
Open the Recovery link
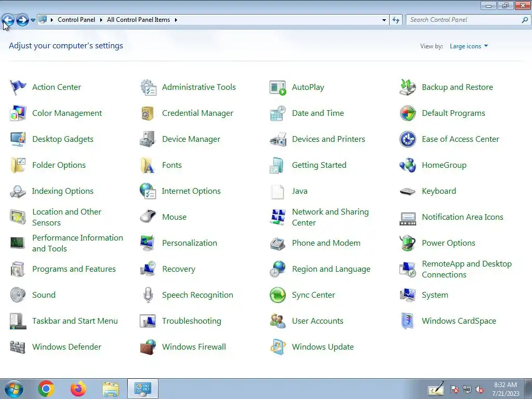tap(179, 269)
